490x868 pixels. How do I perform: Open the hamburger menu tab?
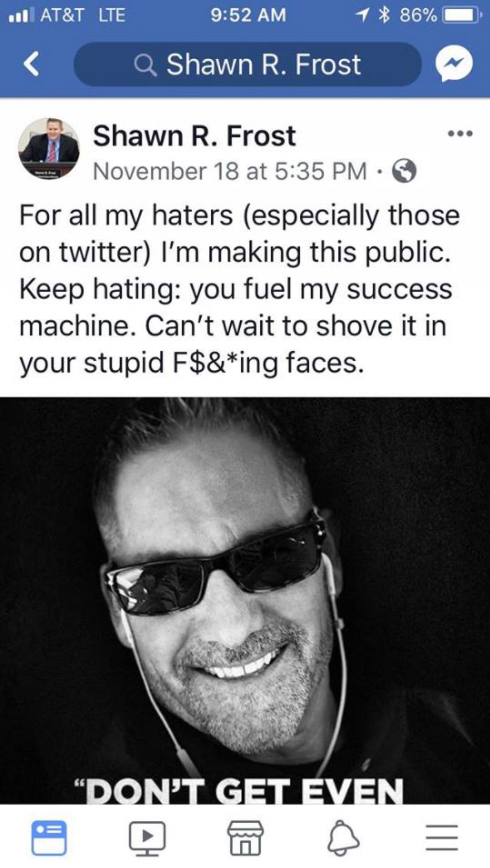(x=442, y=838)
